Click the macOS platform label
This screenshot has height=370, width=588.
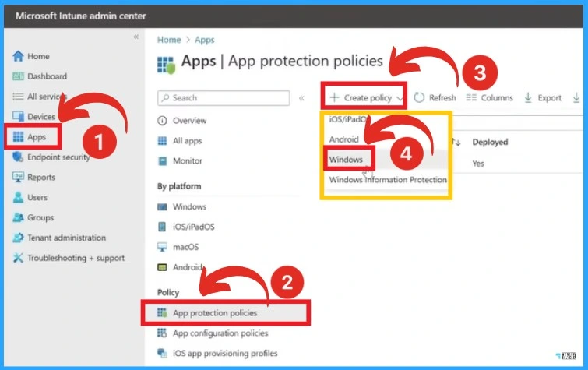185,247
